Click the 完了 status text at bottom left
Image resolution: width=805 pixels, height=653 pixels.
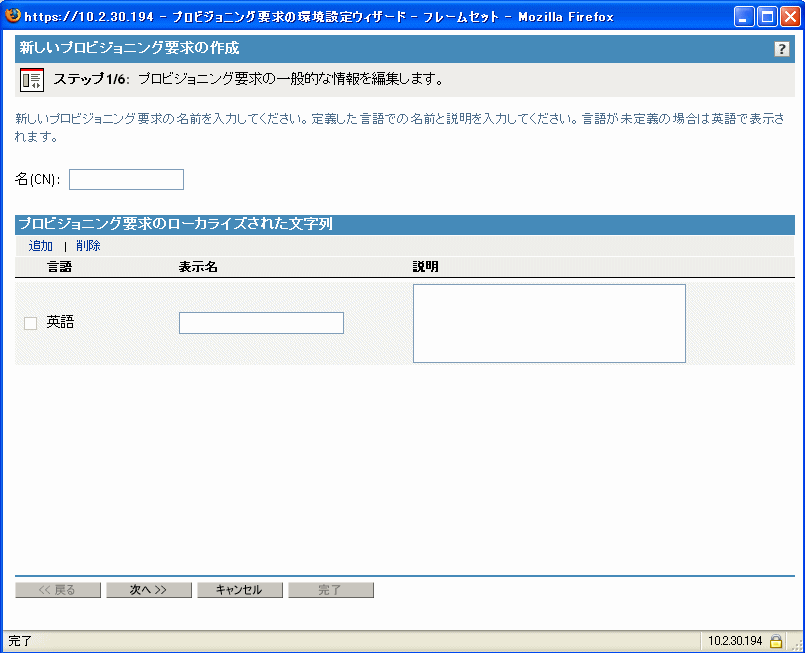pyautogui.click(x=18, y=638)
